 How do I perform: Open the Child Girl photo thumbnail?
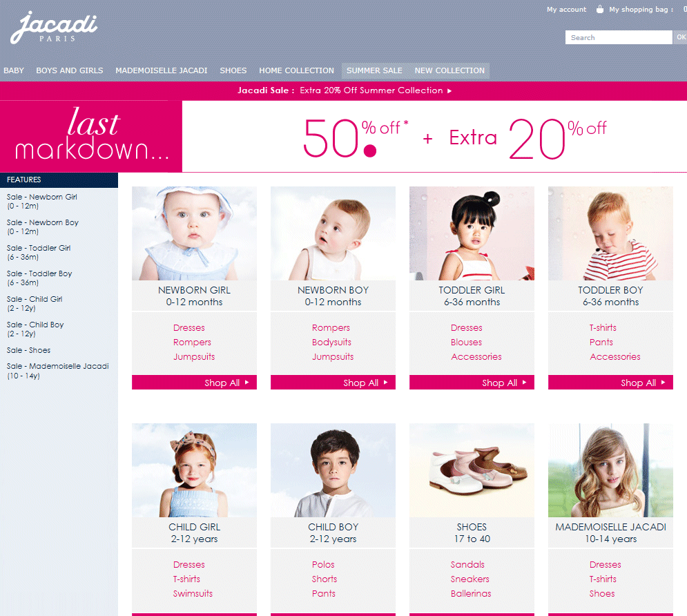pyautogui.click(x=194, y=470)
